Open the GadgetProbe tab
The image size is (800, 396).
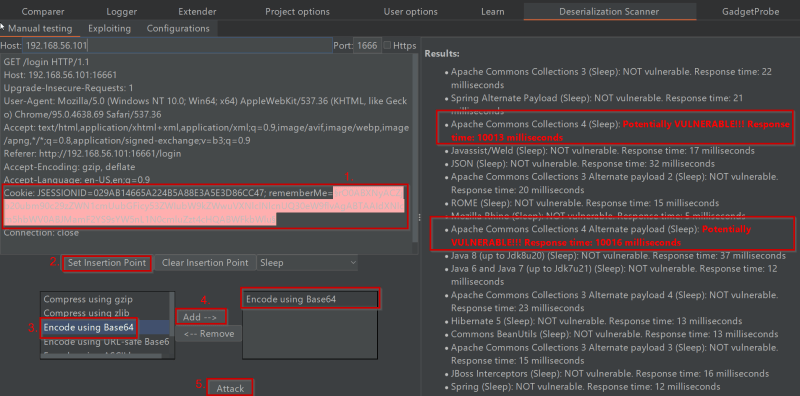(751, 11)
